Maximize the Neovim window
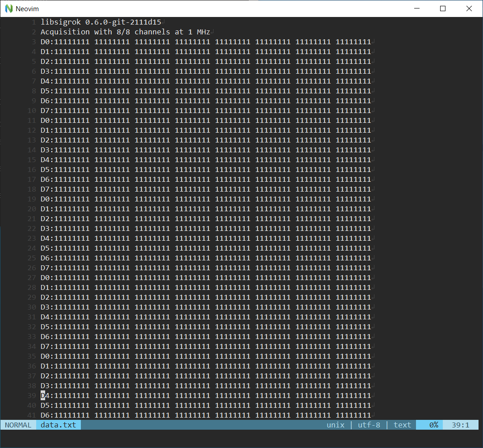The image size is (483, 448). (443, 8)
